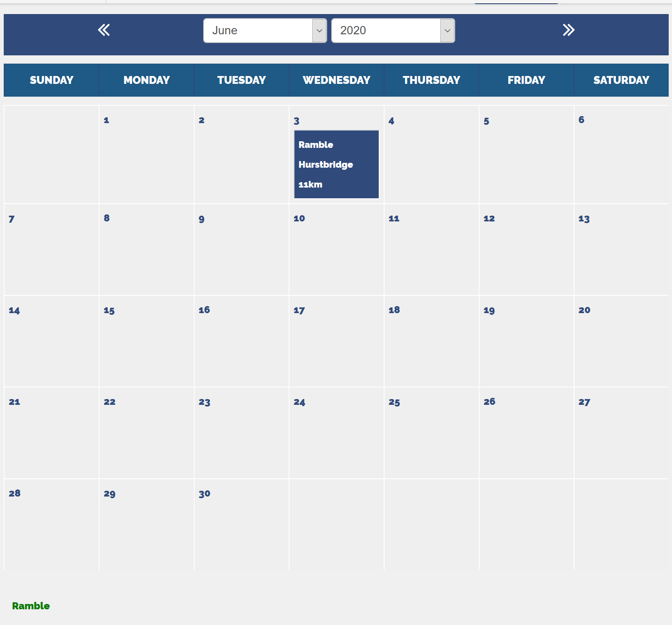Select June 22 in the Monday column
Screen dimensions: 672x625
[x=109, y=402]
